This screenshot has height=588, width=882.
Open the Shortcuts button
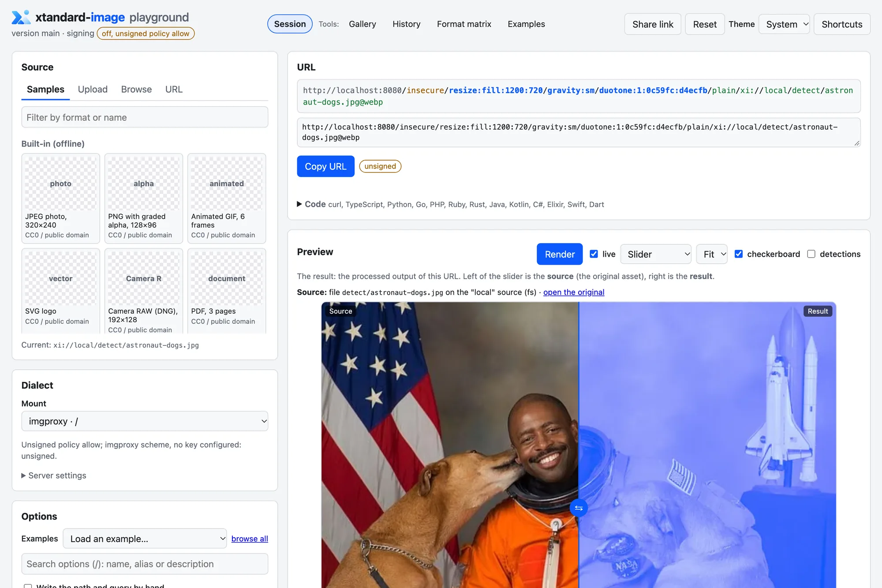click(x=842, y=24)
